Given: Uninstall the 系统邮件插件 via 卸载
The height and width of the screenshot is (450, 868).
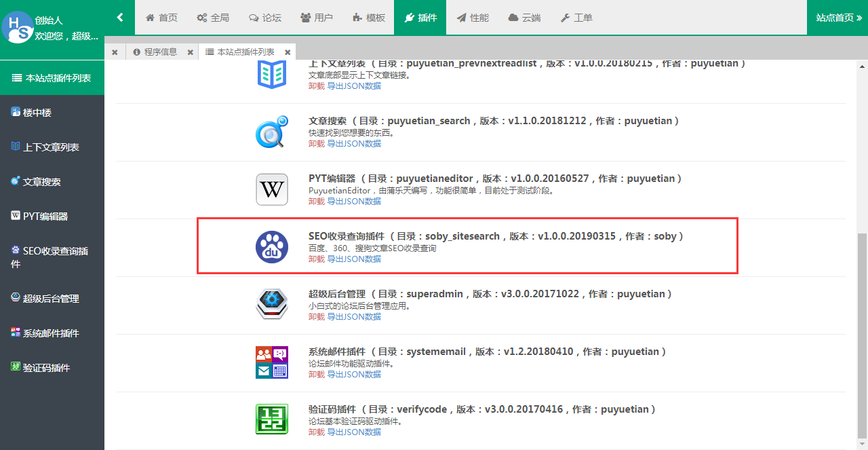Looking at the screenshot, I should click(x=316, y=375).
